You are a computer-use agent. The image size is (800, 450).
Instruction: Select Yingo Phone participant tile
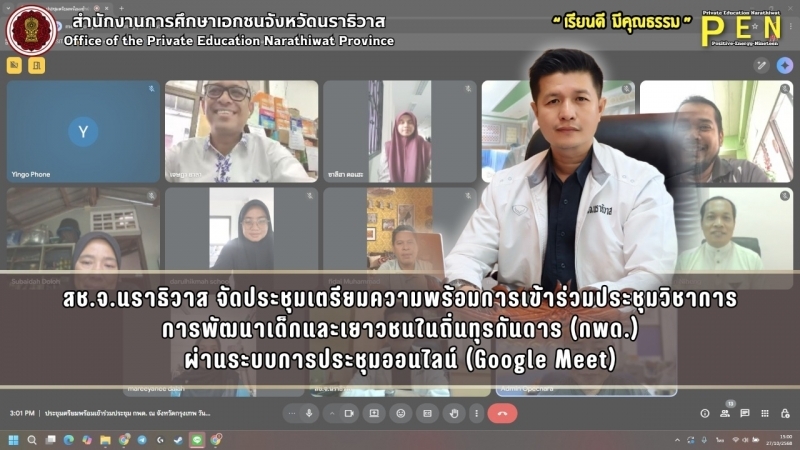[83, 132]
